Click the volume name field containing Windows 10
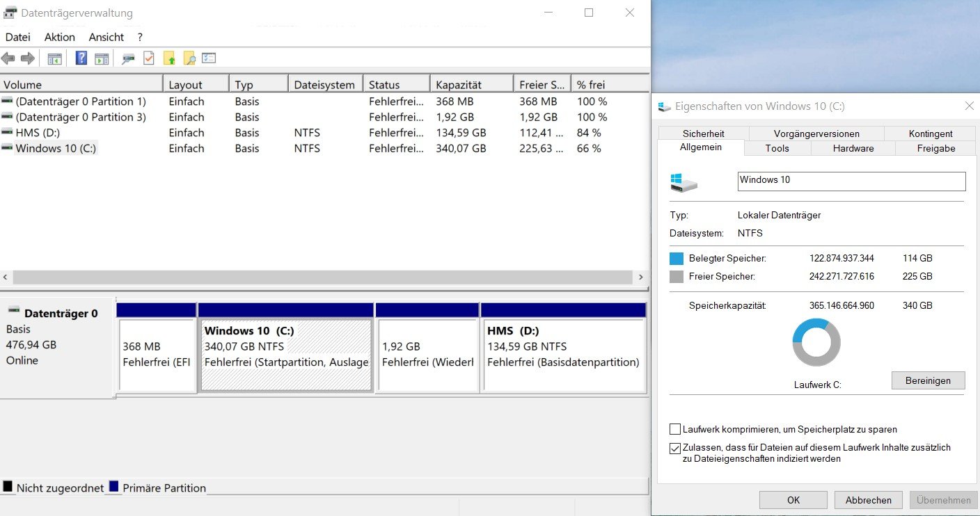Viewport: 980px width, 516px height. [851, 181]
